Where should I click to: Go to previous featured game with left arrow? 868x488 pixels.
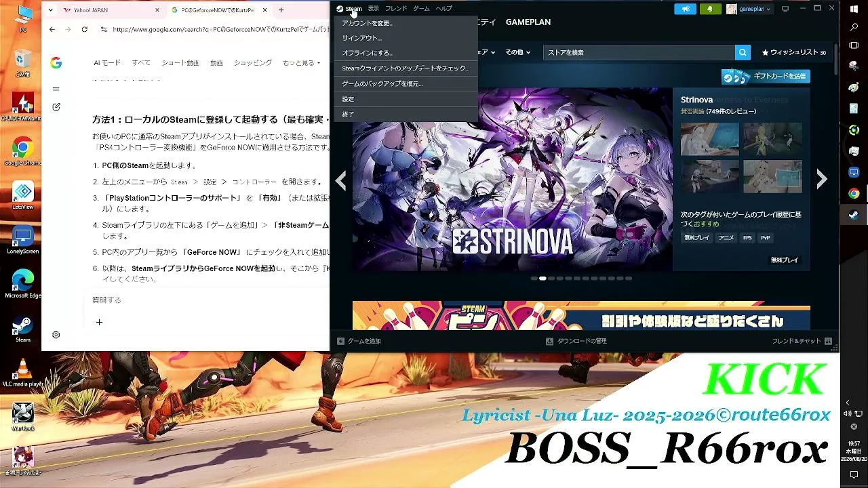pyautogui.click(x=341, y=180)
